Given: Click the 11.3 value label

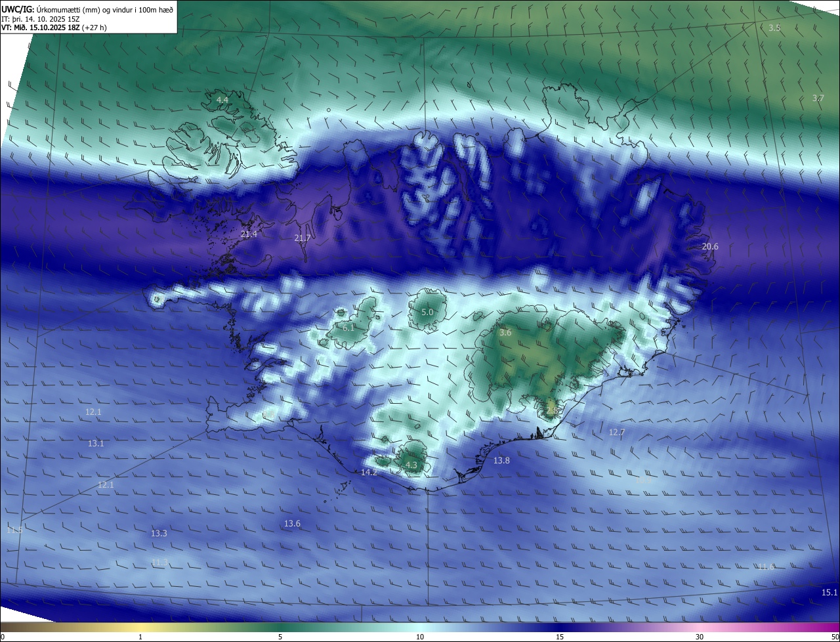Looking at the screenshot, I should [159, 563].
